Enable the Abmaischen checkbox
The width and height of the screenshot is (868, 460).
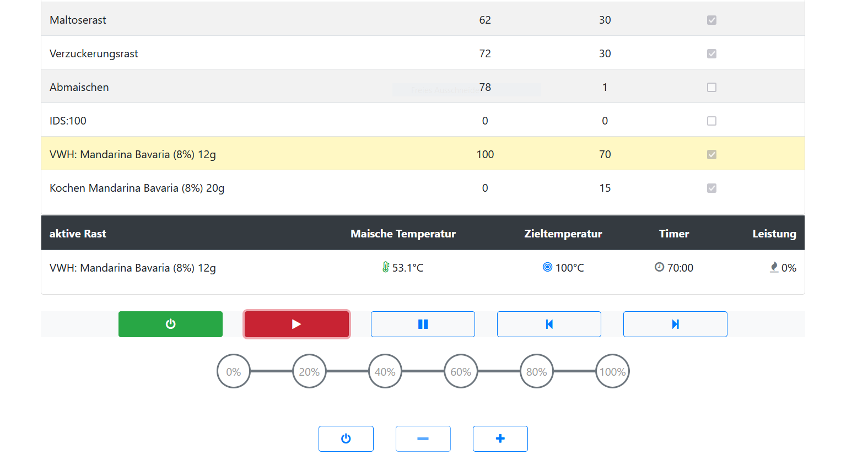click(711, 88)
